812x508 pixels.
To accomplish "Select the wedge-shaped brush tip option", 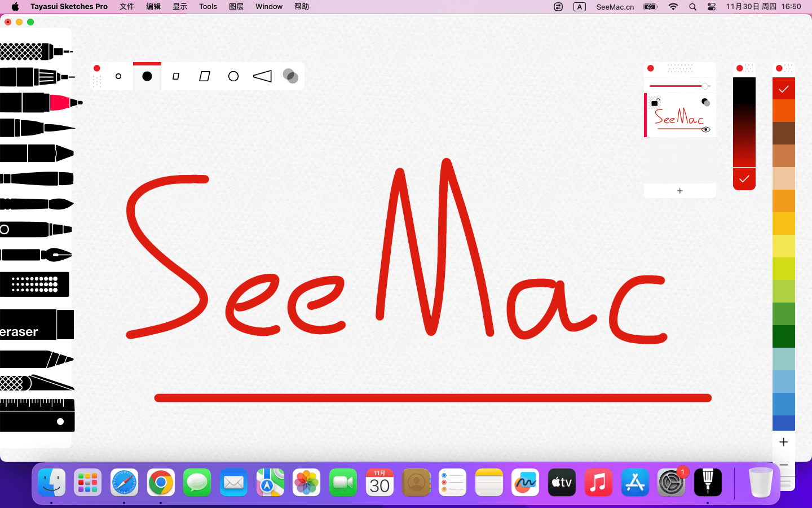I will [262, 76].
